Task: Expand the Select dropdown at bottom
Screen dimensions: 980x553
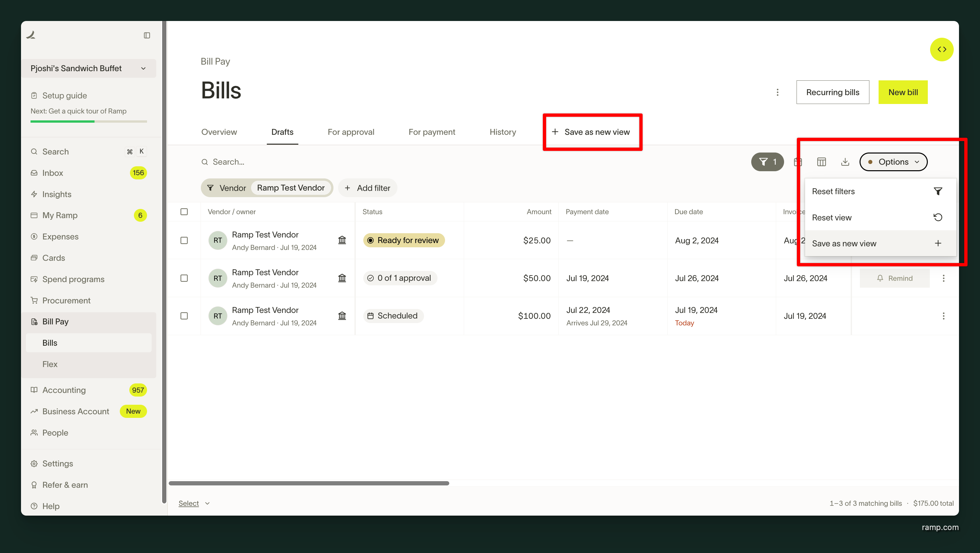Action: (x=194, y=503)
